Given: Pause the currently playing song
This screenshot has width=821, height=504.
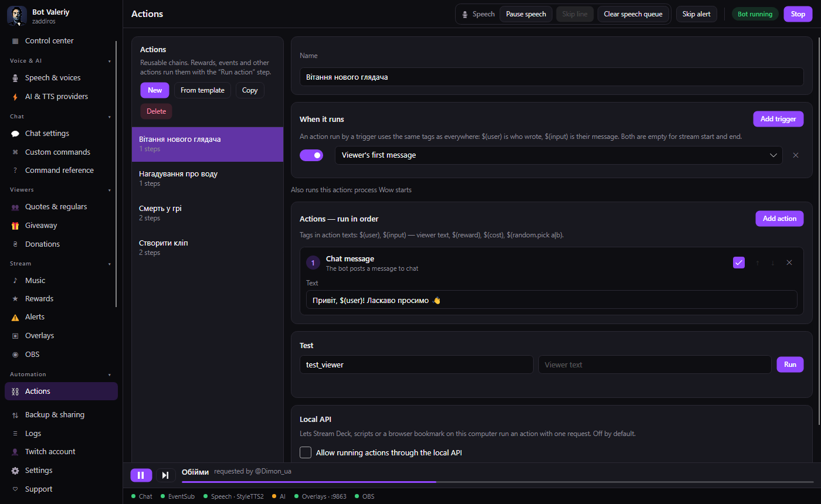Looking at the screenshot, I should pos(141,475).
